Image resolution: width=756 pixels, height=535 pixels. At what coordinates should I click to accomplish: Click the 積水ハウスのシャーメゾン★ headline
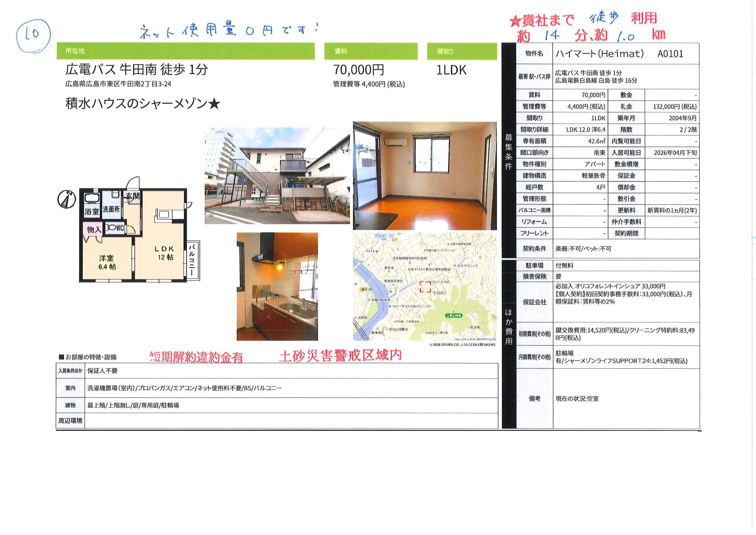click(x=143, y=103)
